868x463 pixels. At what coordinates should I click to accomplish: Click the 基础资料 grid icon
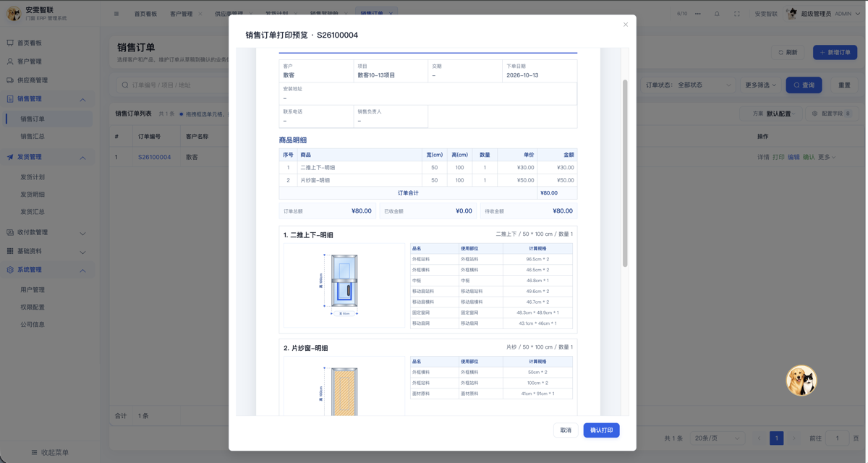coord(10,252)
